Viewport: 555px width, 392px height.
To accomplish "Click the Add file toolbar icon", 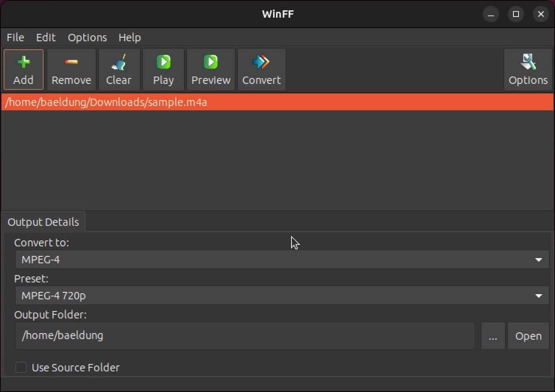I will pyautogui.click(x=23, y=69).
